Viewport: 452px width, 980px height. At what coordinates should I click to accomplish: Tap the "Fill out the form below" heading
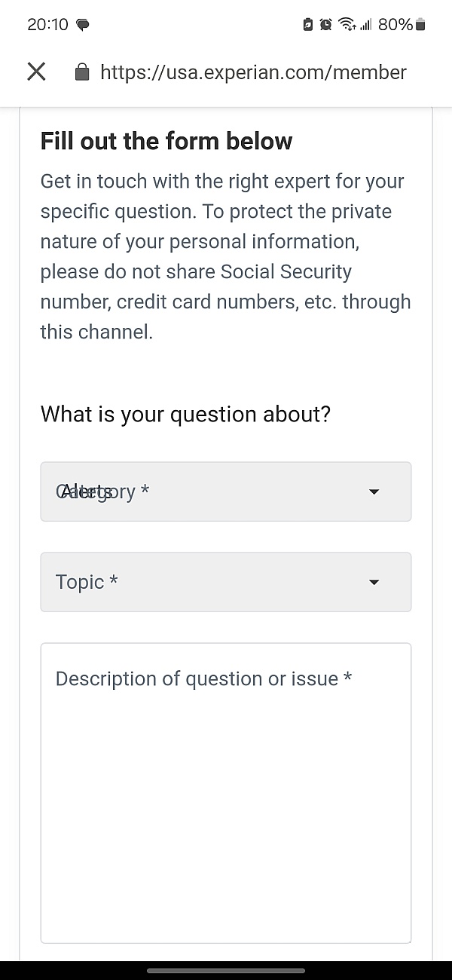(x=166, y=141)
